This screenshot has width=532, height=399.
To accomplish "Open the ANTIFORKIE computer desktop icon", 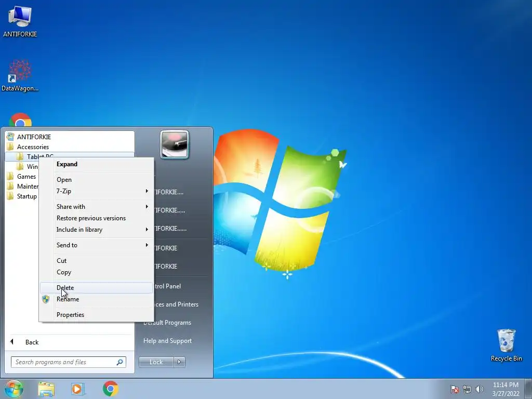I will [x=20, y=21].
